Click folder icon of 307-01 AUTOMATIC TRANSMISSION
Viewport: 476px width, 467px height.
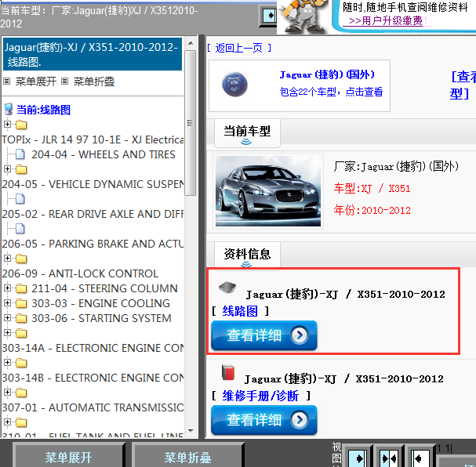pos(21,393)
